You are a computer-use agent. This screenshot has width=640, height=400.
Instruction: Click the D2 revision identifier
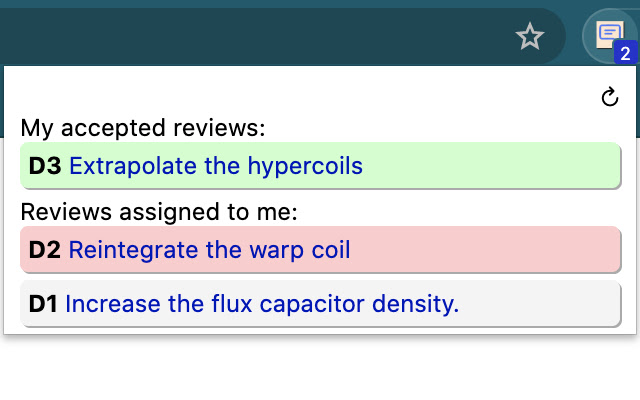(45, 249)
